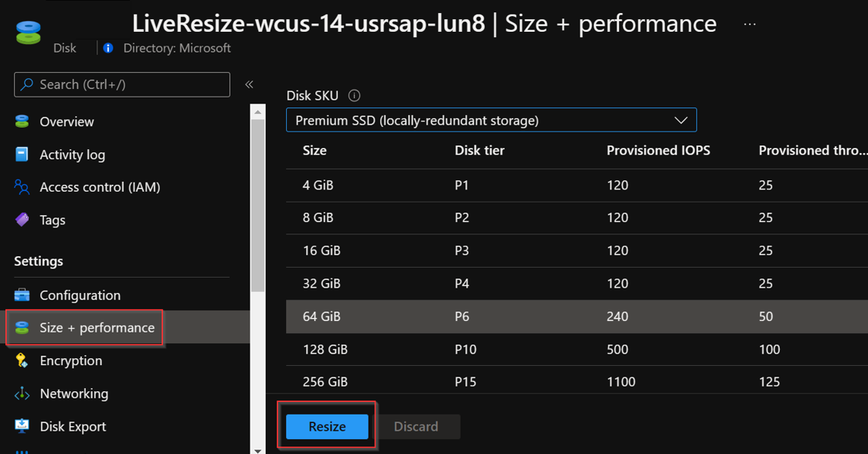This screenshot has height=454, width=868.
Task: Select the Activity log icon in sidebar
Action: click(22, 154)
